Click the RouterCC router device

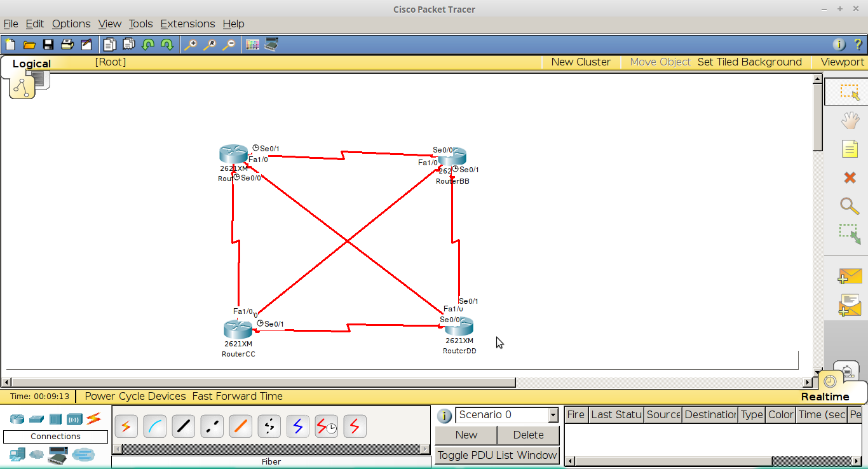(x=238, y=329)
